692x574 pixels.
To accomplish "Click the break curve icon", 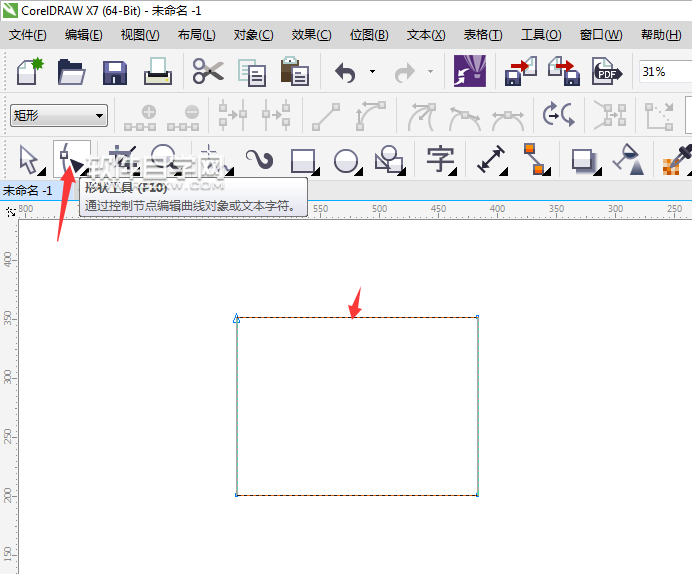I will point(276,116).
